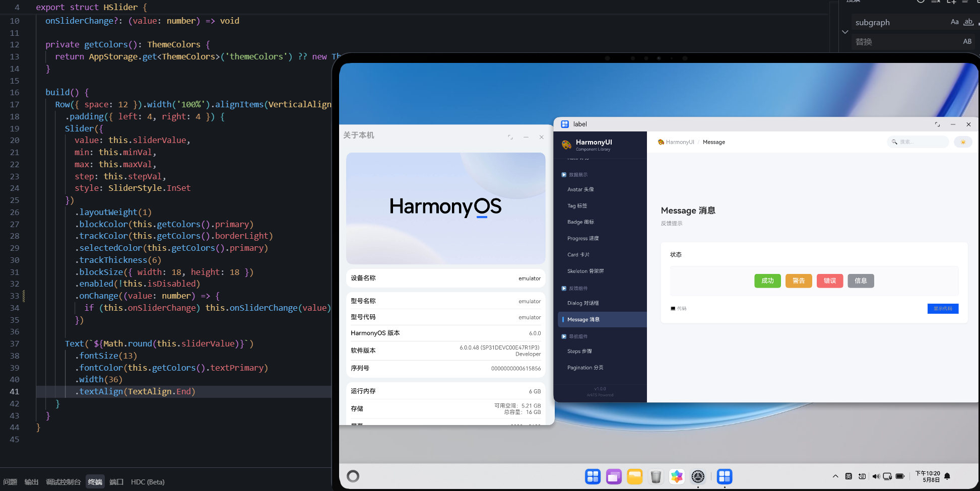Image resolution: width=980 pixels, height=491 pixels.
Task: Collapse the replace row with the chevron
Action: point(845,32)
